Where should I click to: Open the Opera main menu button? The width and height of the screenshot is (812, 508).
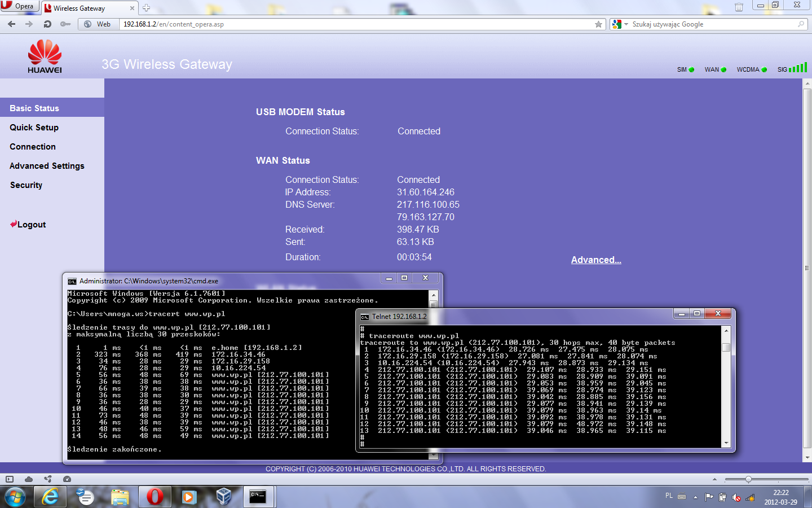pos(19,6)
